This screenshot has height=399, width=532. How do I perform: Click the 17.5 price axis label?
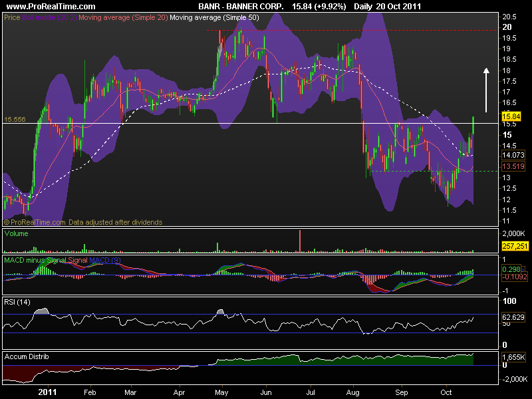coord(509,81)
